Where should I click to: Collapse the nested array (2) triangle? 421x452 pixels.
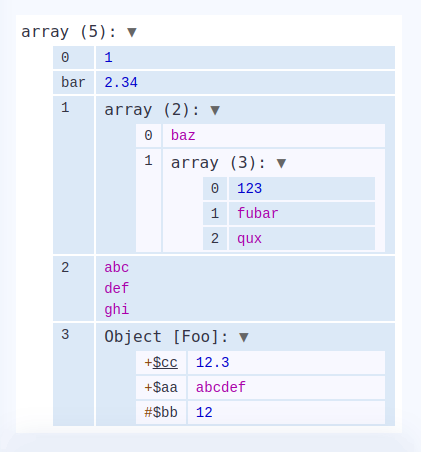215,110
